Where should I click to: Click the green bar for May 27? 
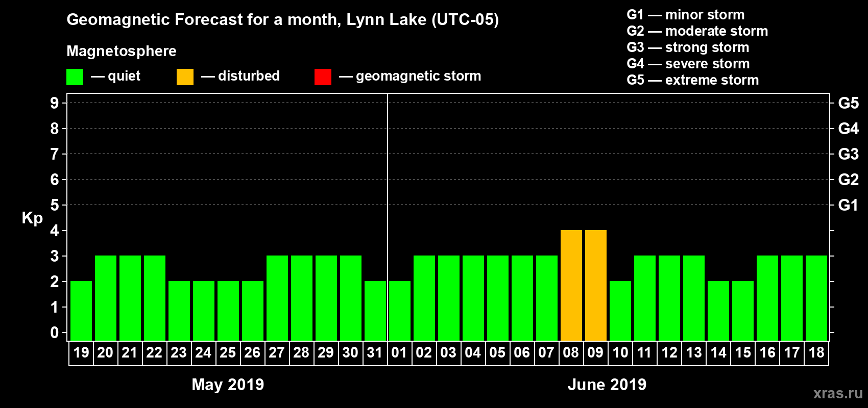coord(277,298)
